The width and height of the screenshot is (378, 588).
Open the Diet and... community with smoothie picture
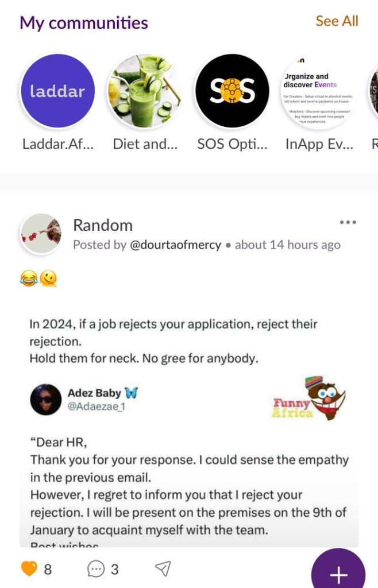(144, 91)
